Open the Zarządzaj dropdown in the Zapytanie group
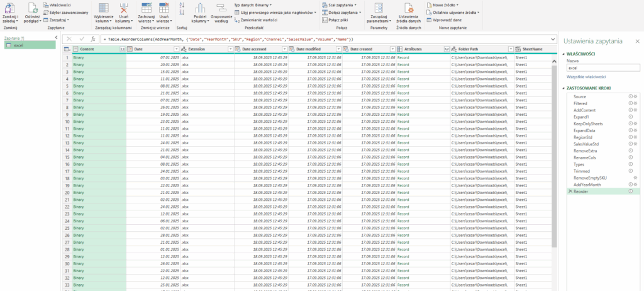The width and height of the screenshot is (644, 291). [x=56, y=20]
